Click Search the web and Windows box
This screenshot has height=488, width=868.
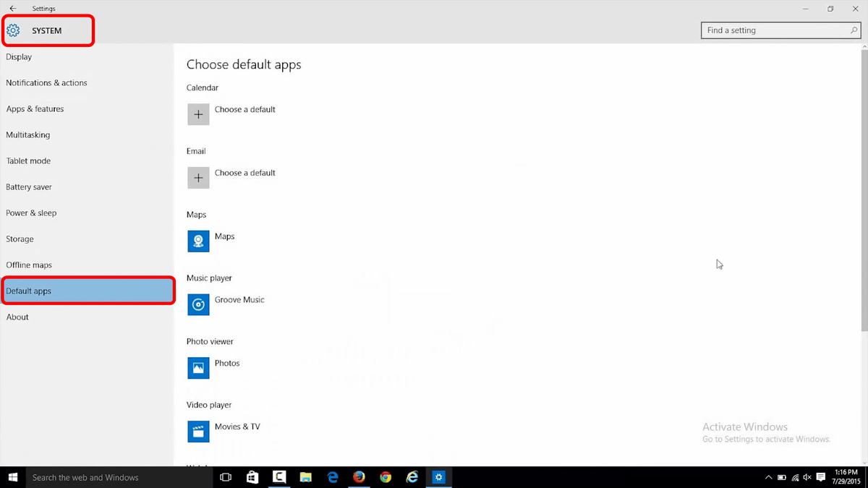click(x=119, y=477)
